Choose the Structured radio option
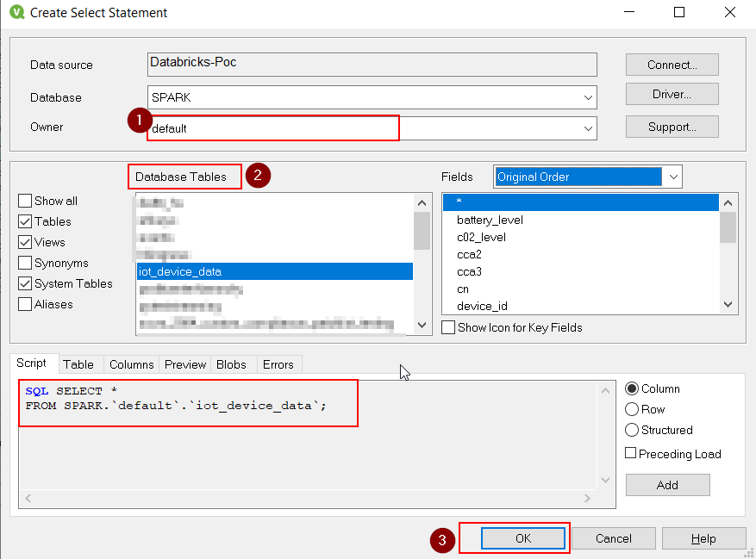 point(632,430)
